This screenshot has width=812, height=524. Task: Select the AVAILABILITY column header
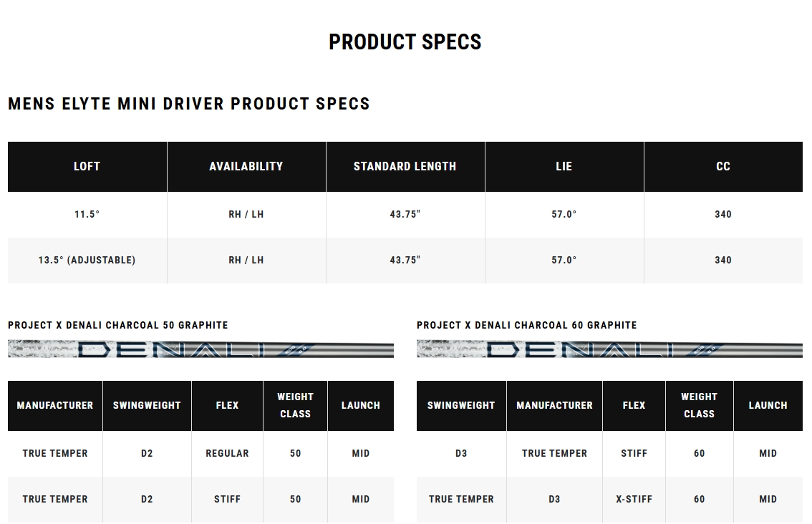[x=246, y=166]
